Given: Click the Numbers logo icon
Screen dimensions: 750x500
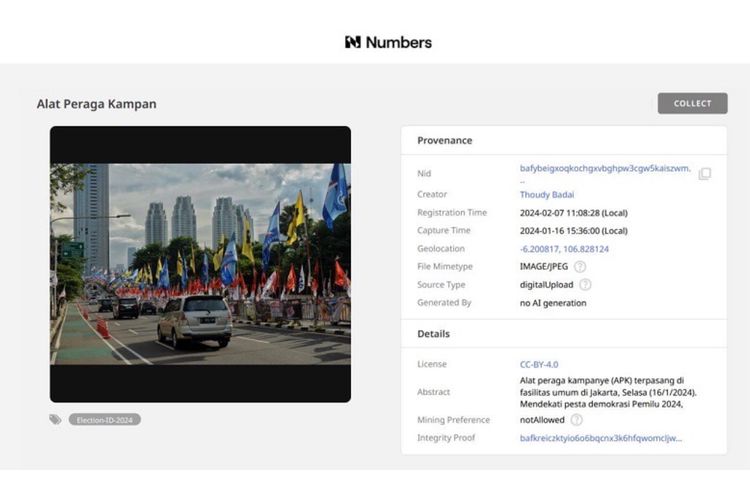Looking at the screenshot, I should (x=352, y=42).
